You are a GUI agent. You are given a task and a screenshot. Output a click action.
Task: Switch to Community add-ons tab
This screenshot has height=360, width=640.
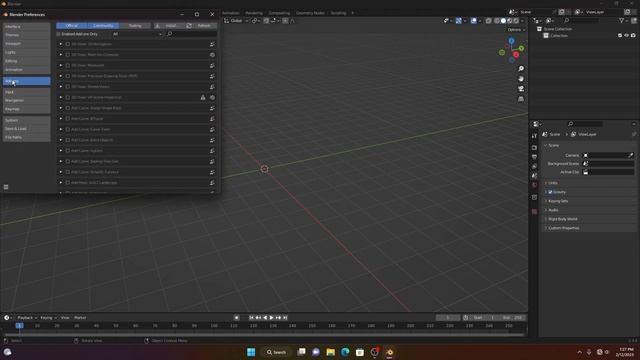pos(103,26)
